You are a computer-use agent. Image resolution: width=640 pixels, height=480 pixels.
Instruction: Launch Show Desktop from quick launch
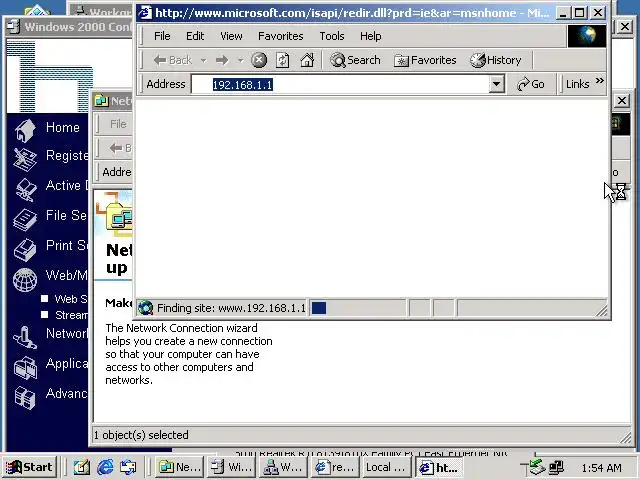coord(81,467)
